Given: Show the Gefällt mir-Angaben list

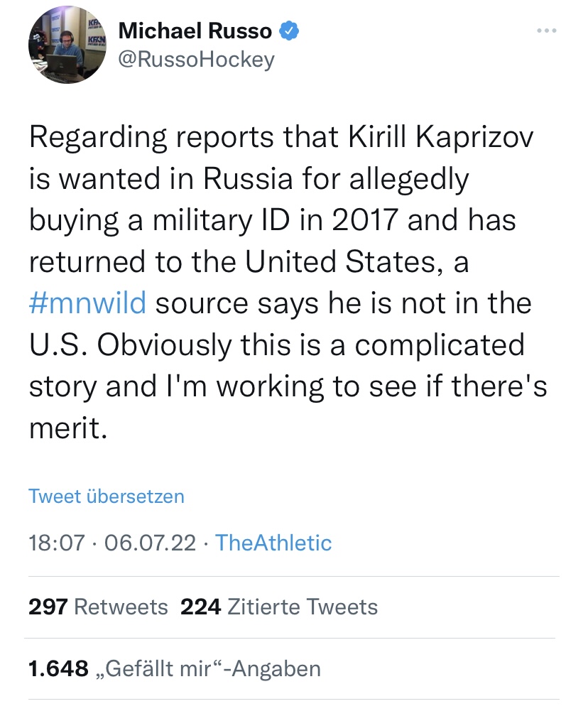Looking at the screenshot, I should click(208, 668).
